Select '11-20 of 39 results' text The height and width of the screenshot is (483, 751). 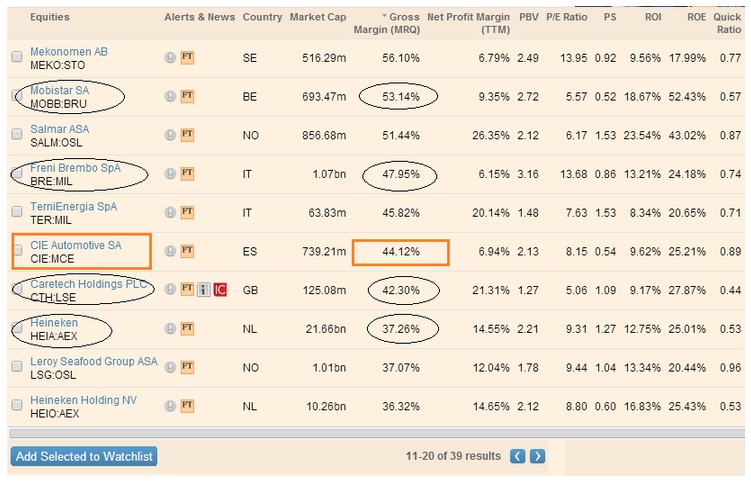click(x=453, y=456)
